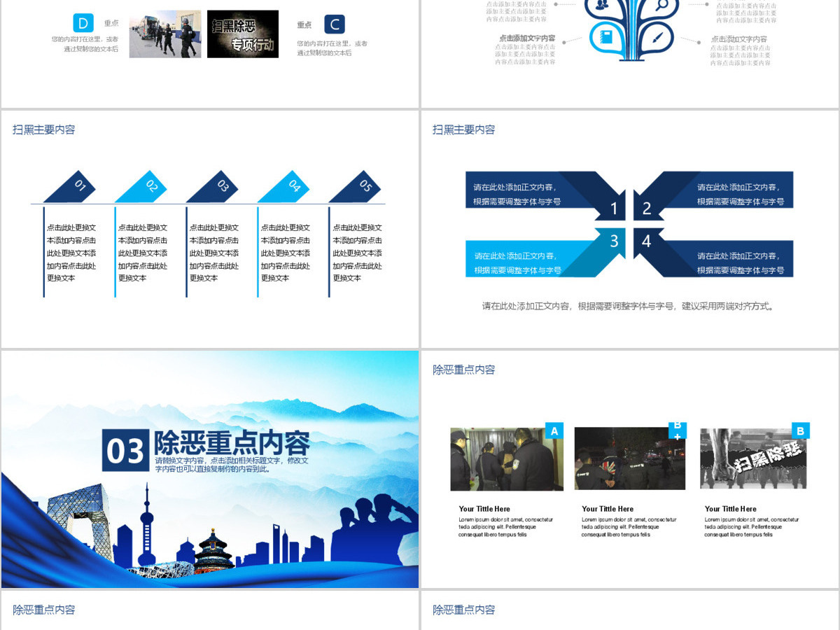Image resolution: width=840 pixels, height=630 pixels.
Task: Click the 02 light blue slanted tab
Action: tap(141, 187)
